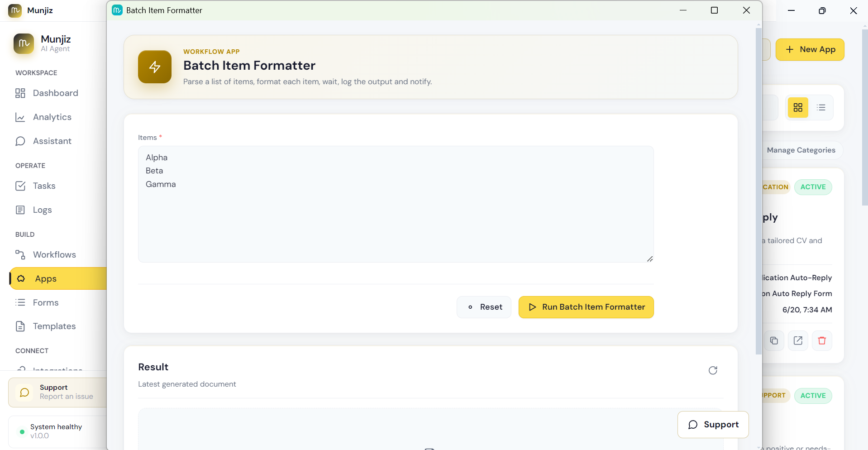Image resolution: width=868 pixels, height=450 pixels.
Task: Click inside the Items text area
Action: click(x=396, y=204)
